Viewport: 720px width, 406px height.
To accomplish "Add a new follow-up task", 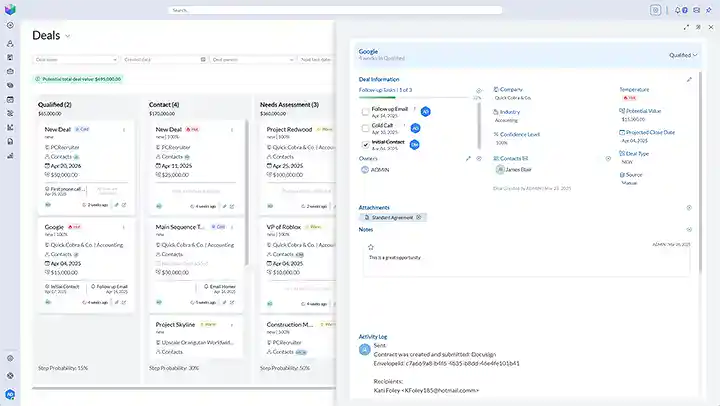I will point(478,90).
